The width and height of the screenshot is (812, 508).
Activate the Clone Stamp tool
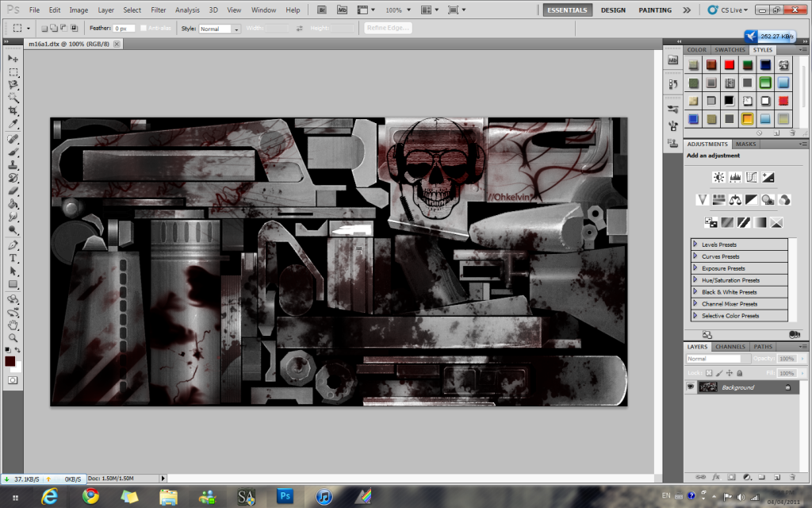13,164
